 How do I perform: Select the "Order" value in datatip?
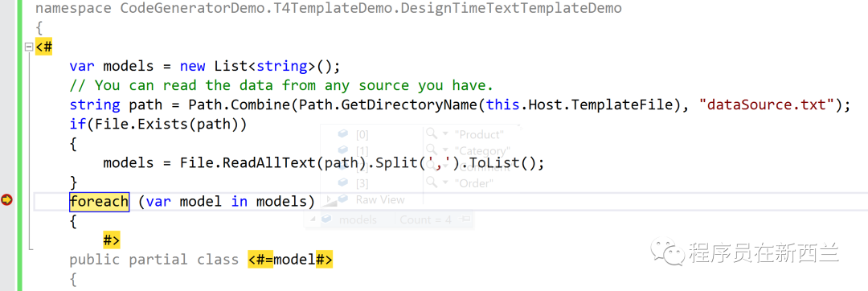coord(473,183)
